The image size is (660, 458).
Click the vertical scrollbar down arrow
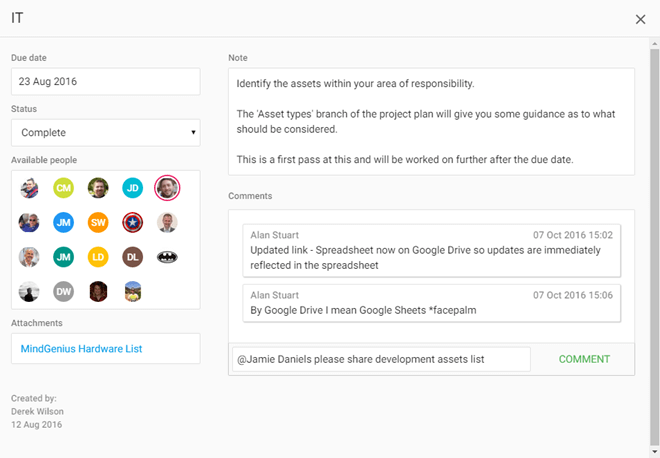pos(655,453)
